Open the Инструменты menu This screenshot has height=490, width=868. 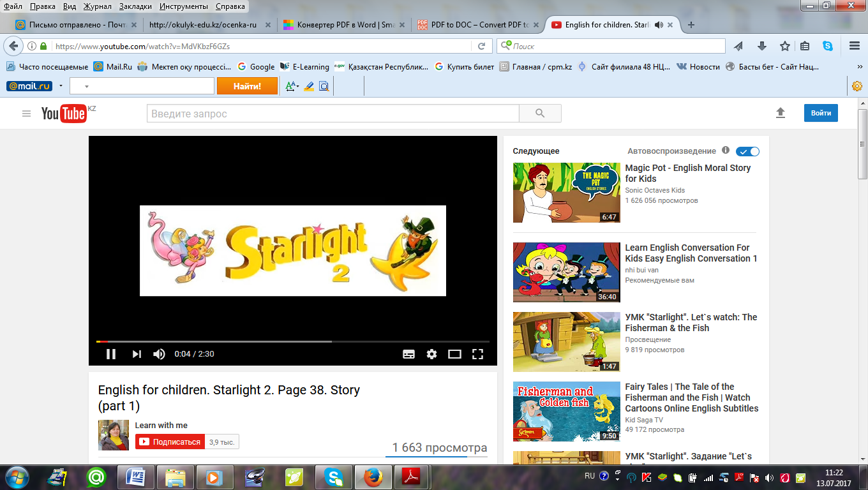(x=184, y=6)
